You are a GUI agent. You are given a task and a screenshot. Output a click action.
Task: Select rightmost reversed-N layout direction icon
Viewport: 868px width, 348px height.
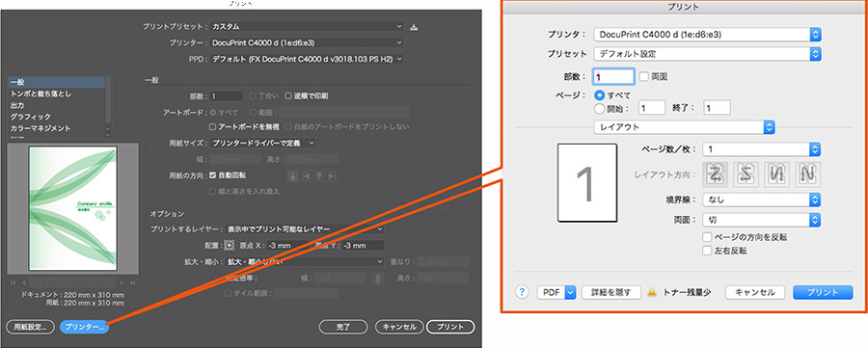(807, 174)
